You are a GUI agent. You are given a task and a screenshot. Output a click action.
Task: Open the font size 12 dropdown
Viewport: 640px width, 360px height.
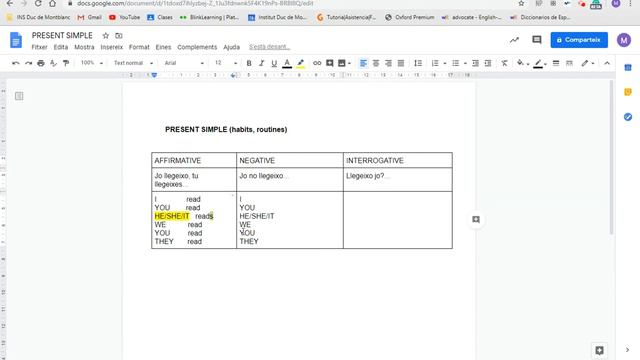(225, 63)
